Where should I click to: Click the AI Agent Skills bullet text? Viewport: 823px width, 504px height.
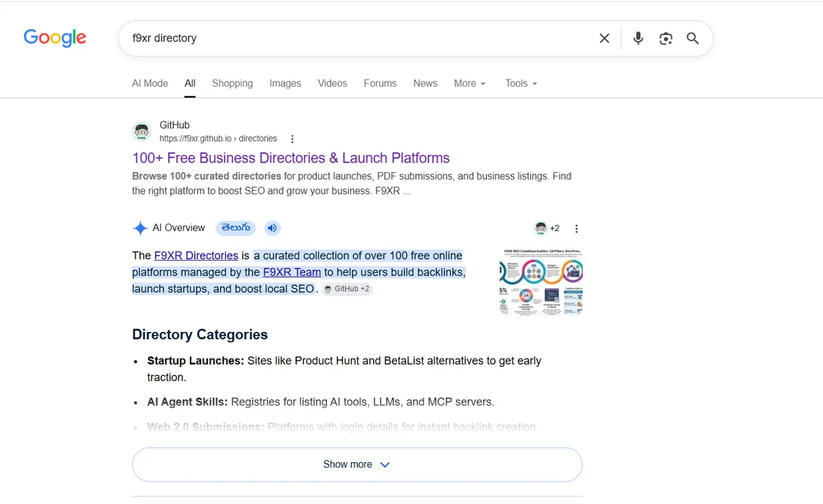(321, 402)
